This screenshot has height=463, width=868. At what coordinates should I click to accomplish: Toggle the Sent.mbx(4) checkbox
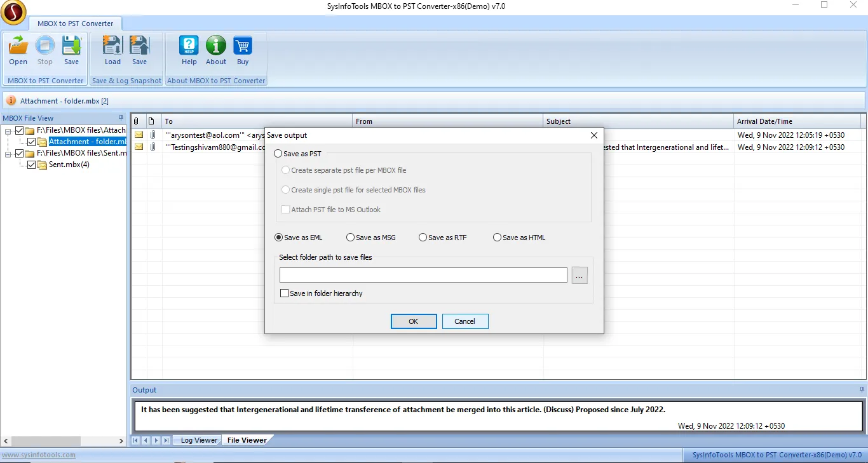[32, 164]
